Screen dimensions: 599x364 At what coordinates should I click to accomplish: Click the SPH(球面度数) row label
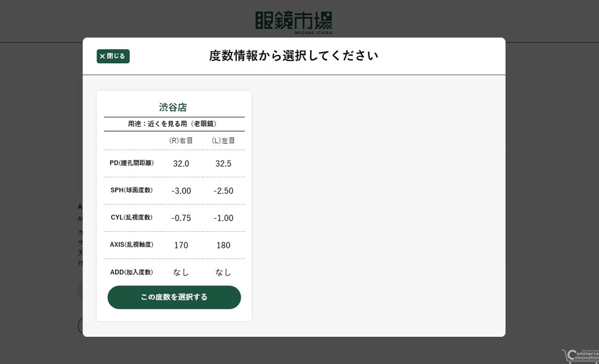(x=131, y=190)
